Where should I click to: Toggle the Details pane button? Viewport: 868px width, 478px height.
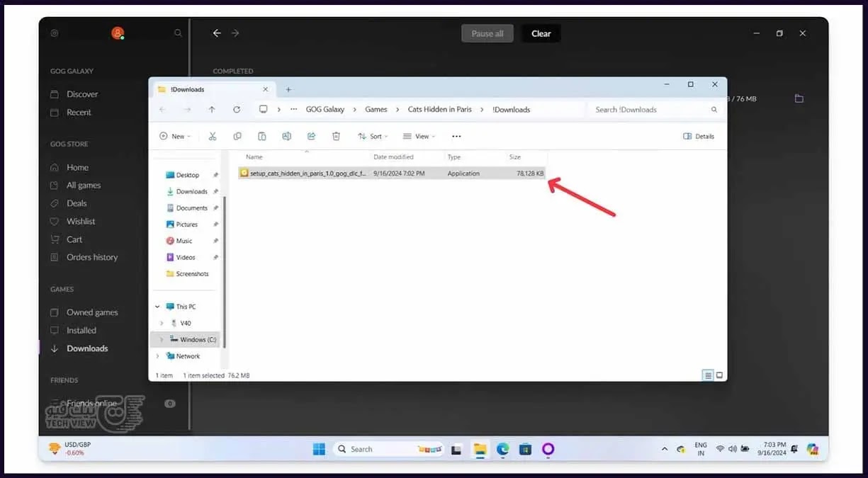tap(699, 136)
